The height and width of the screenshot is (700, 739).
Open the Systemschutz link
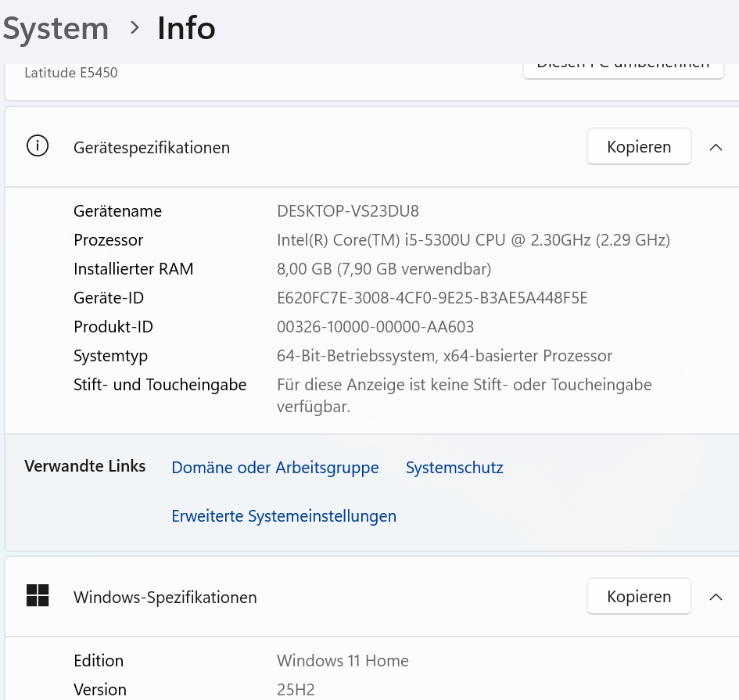(454, 468)
